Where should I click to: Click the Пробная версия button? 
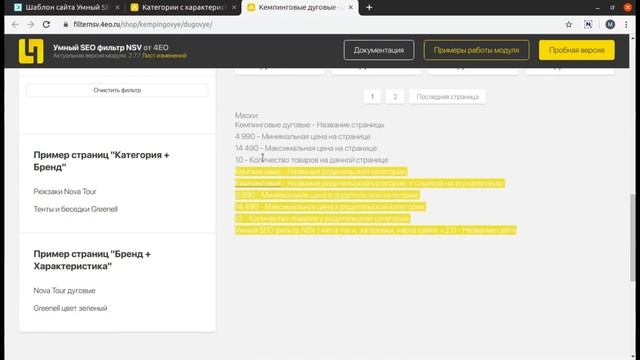[x=576, y=50]
